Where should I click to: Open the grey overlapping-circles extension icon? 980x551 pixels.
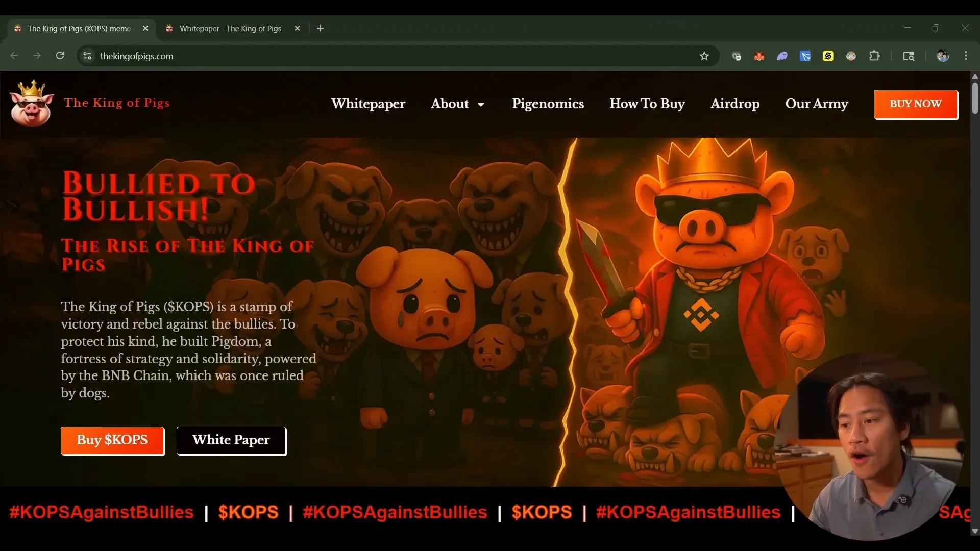pos(736,56)
